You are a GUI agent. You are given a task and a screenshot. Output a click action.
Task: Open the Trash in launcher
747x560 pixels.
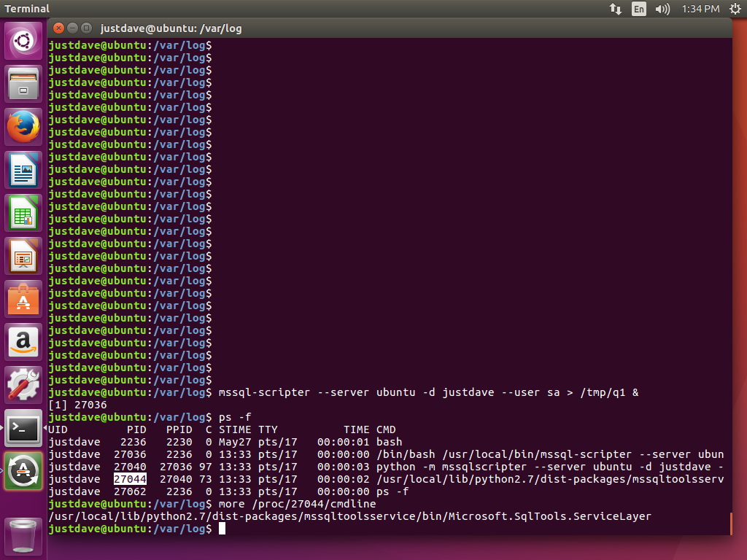point(23,534)
